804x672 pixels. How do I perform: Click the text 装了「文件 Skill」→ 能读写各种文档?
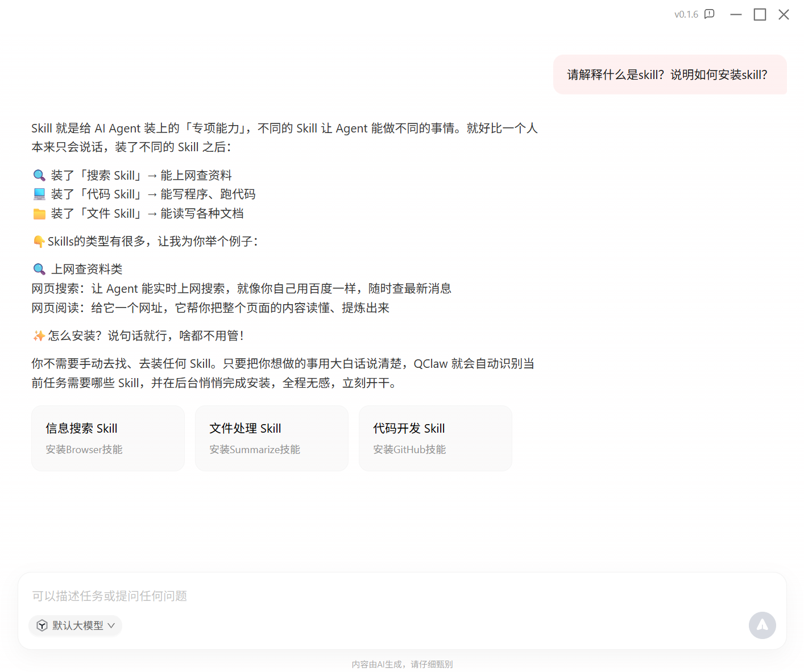click(x=148, y=214)
